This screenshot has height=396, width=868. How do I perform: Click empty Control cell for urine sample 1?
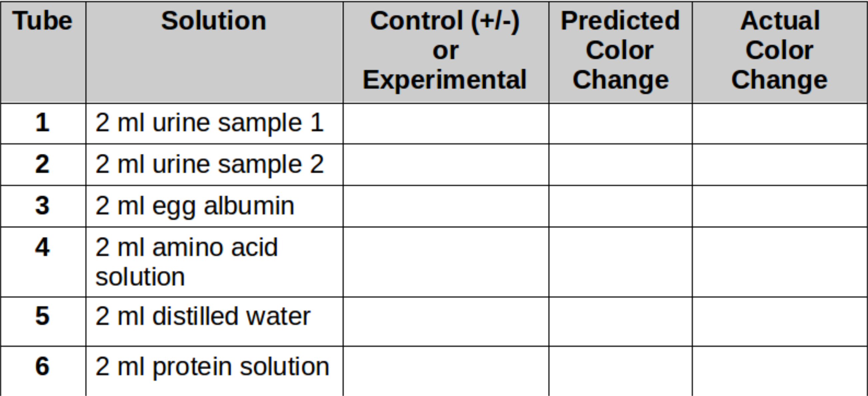[x=446, y=124]
